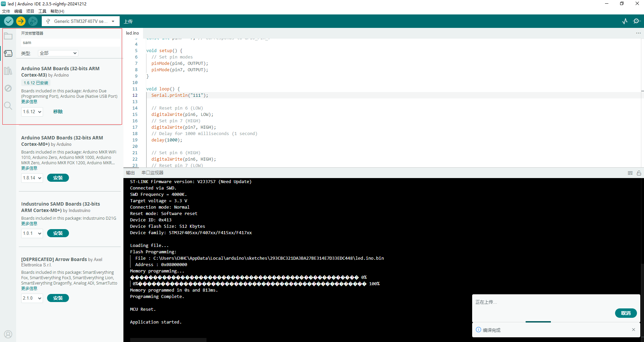Select the Search icon in the sidebar
This screenshot has height=342, width=644.
[8, 105]
